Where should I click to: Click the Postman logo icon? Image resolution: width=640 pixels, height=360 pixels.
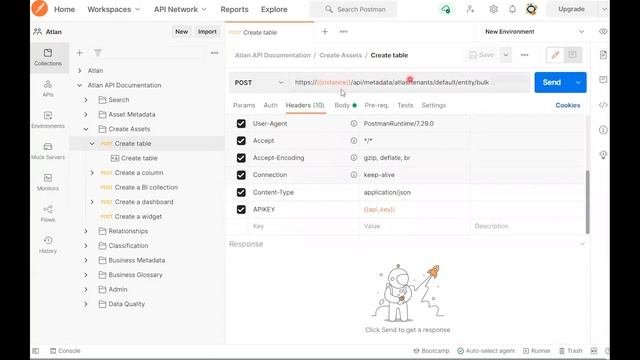click(40, 9)
